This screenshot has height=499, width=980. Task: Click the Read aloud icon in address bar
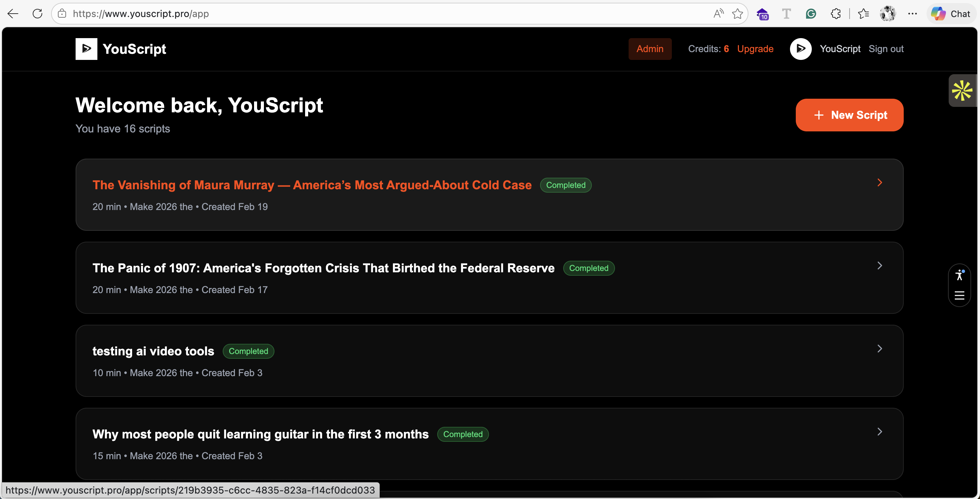pyautogui.click(x=718, y=14)
